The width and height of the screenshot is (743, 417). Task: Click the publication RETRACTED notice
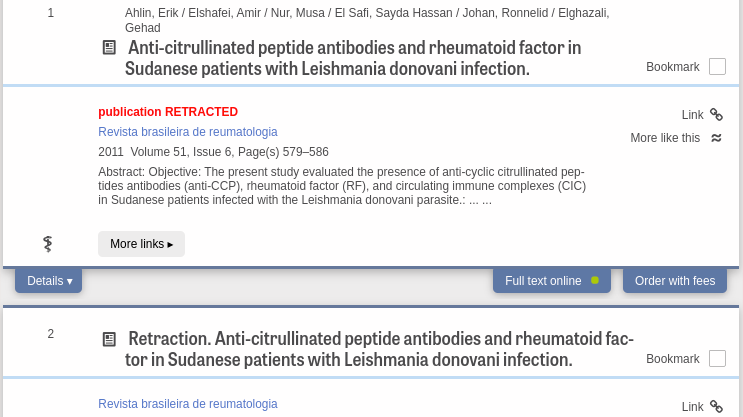[x=168, y=112]
